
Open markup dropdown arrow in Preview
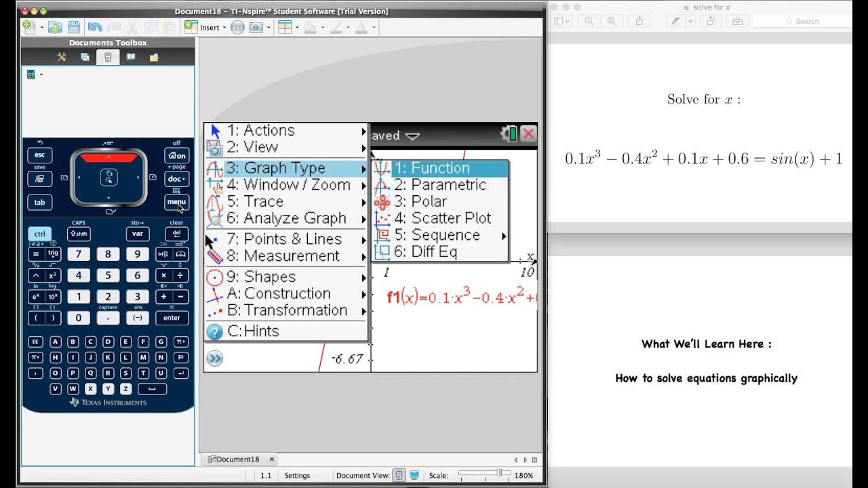coord(690,21)
